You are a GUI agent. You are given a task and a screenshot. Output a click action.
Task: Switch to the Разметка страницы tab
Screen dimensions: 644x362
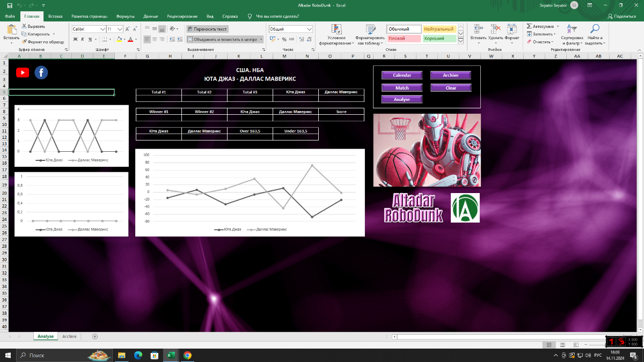tap(89, 17)
